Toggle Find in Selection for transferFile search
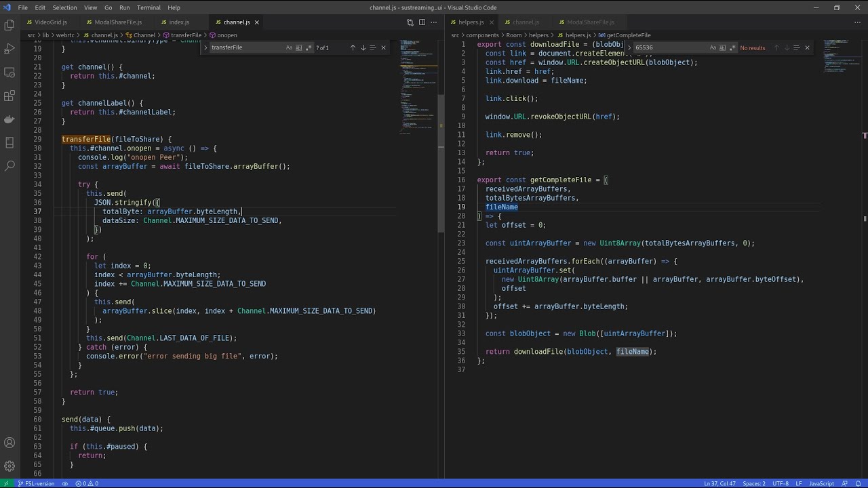This screenshot has height=488, width=868. [x=373, y=47]
